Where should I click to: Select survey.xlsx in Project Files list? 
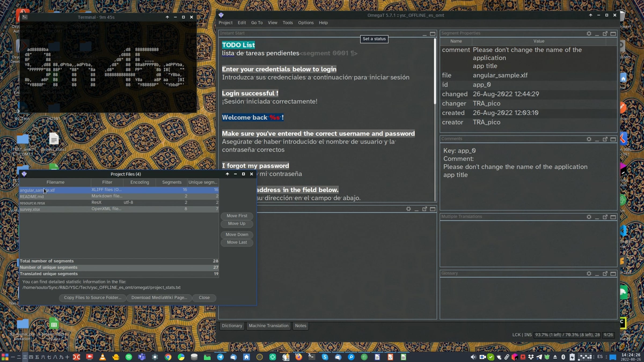(x=119, y=209)
